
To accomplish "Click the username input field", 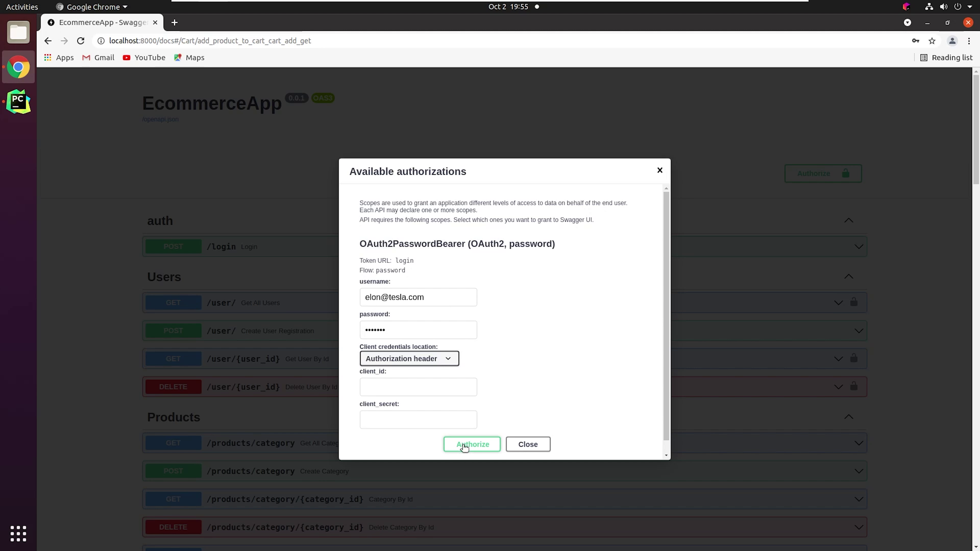I will 419,297.
